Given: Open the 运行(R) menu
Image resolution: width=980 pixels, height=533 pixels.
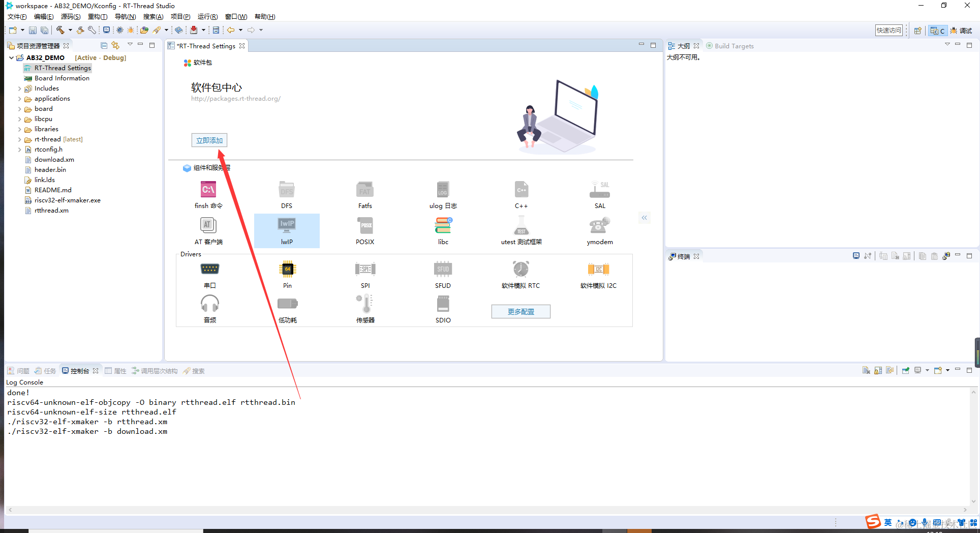Looking at the screenshot, I should pos(207,17).
